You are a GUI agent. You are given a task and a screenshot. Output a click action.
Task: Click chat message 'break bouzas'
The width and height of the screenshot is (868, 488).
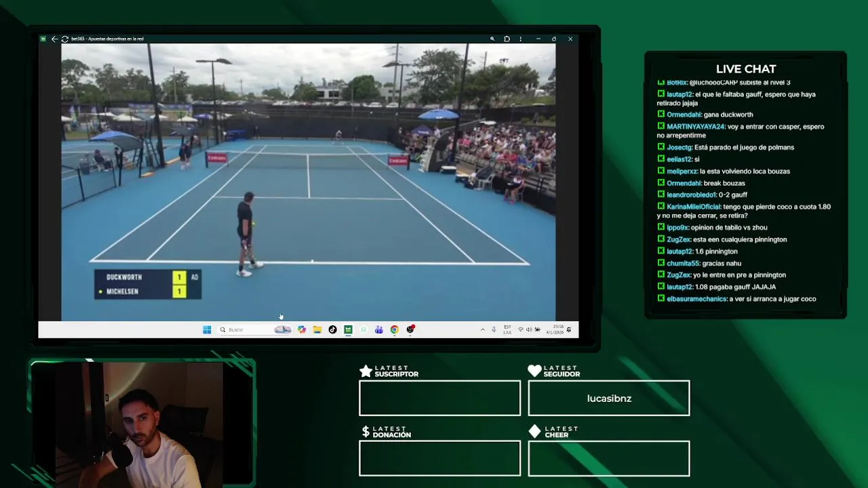click(x=724, y=183)
